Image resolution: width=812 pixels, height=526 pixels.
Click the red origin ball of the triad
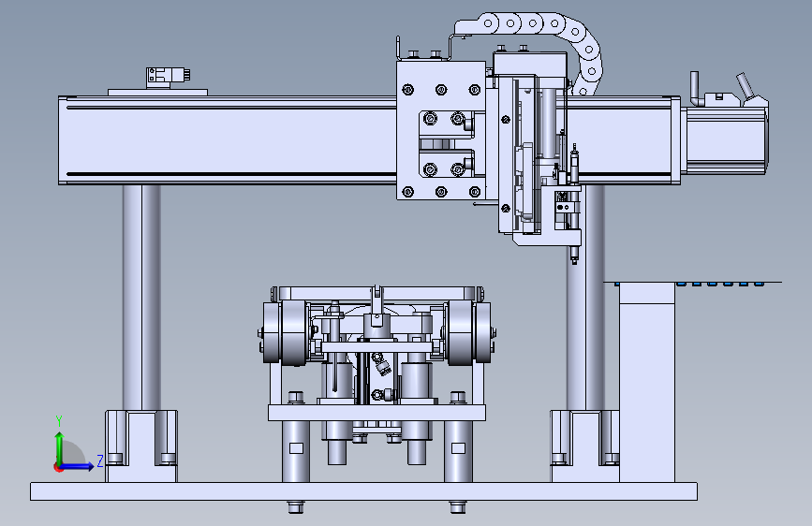point(58,468)
